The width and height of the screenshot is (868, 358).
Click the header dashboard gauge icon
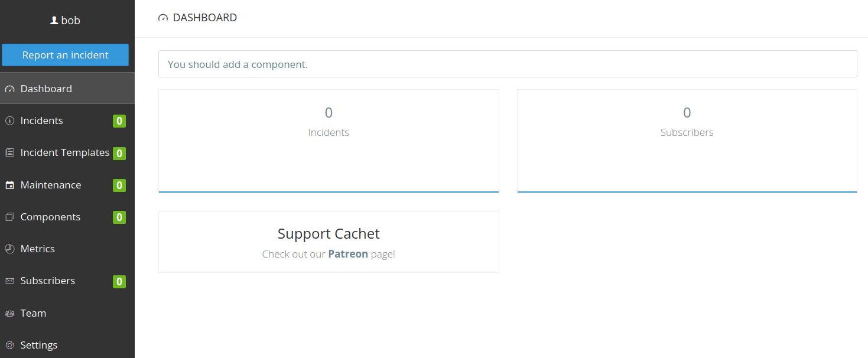(x=163, y=18)
